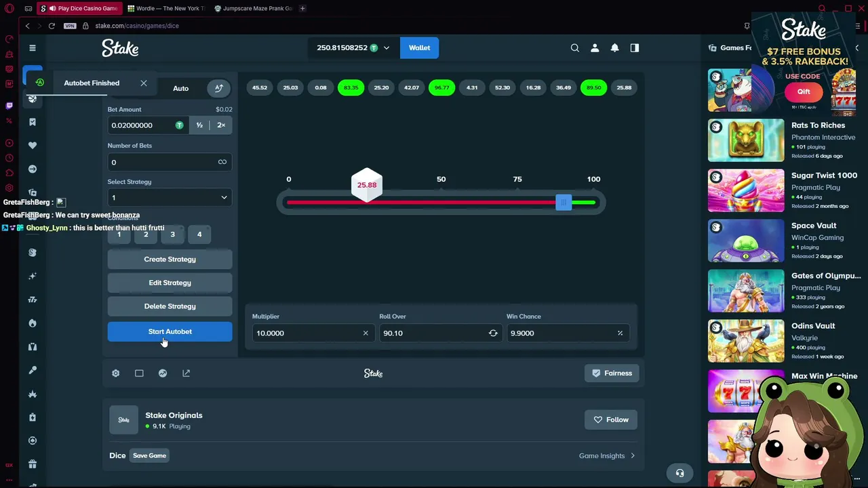Open past result 89.50

click(594, 88)
